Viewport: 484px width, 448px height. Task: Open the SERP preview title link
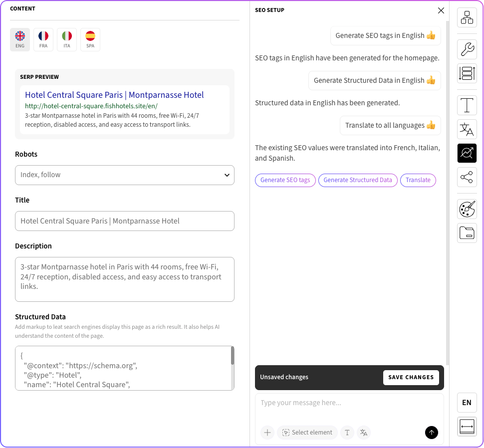click(114, 95)
